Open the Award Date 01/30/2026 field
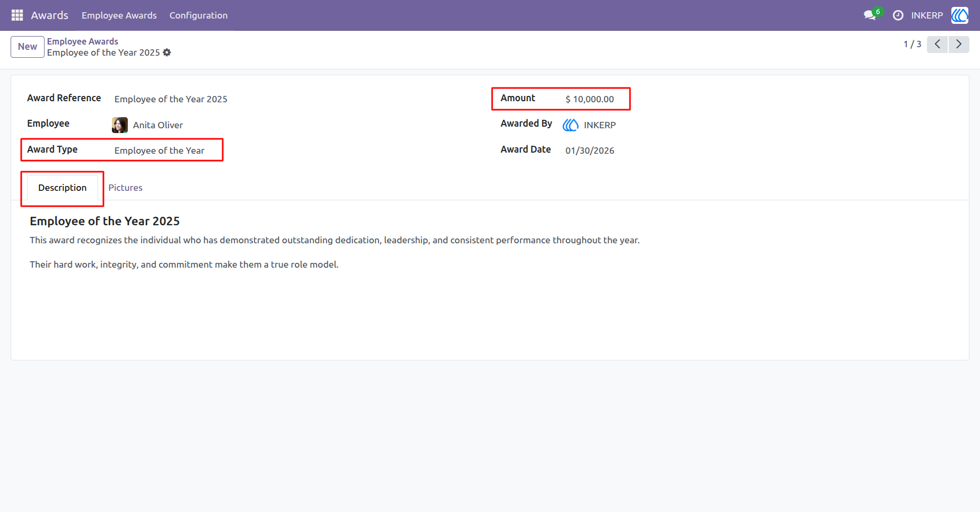 tap(590, 151)
